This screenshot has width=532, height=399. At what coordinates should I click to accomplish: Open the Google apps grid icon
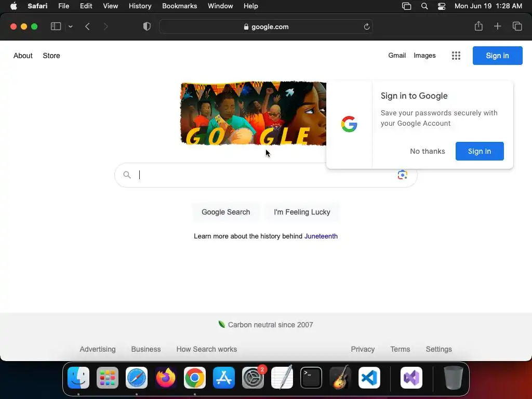coord(456,56)
